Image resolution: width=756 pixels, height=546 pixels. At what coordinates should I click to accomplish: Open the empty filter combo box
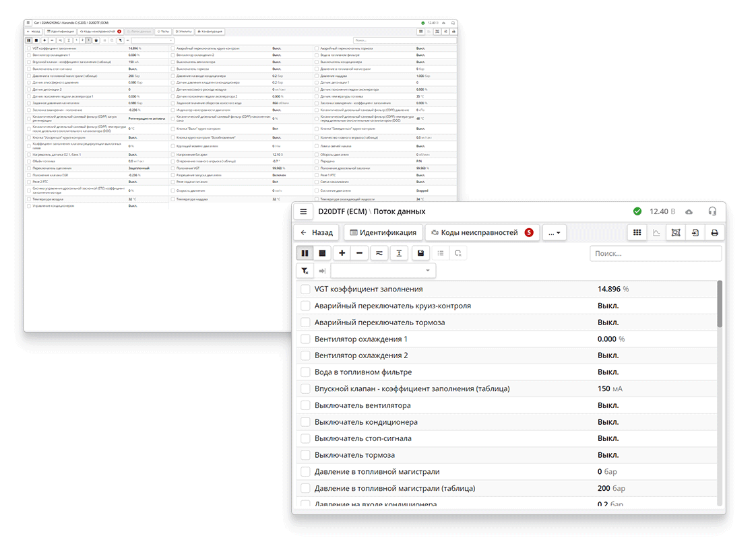click(382, 271)
